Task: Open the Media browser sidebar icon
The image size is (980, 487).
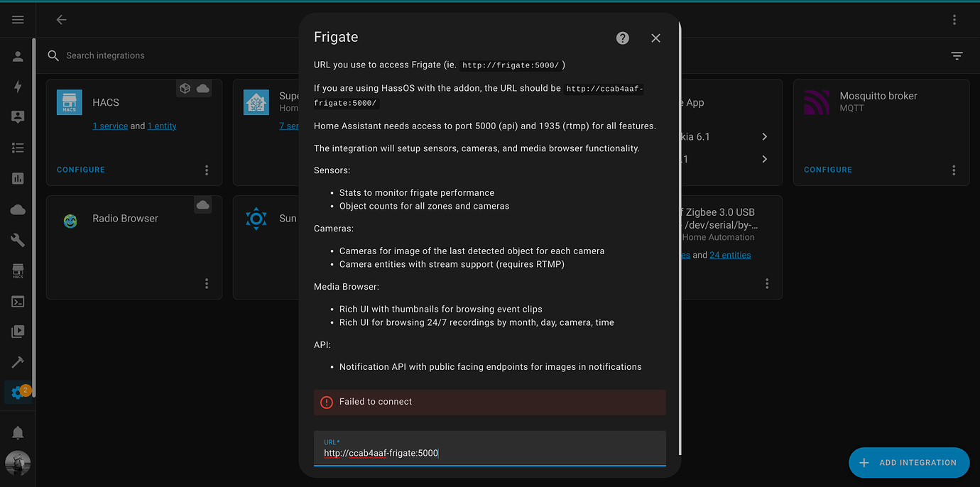Action: (18, 331)
